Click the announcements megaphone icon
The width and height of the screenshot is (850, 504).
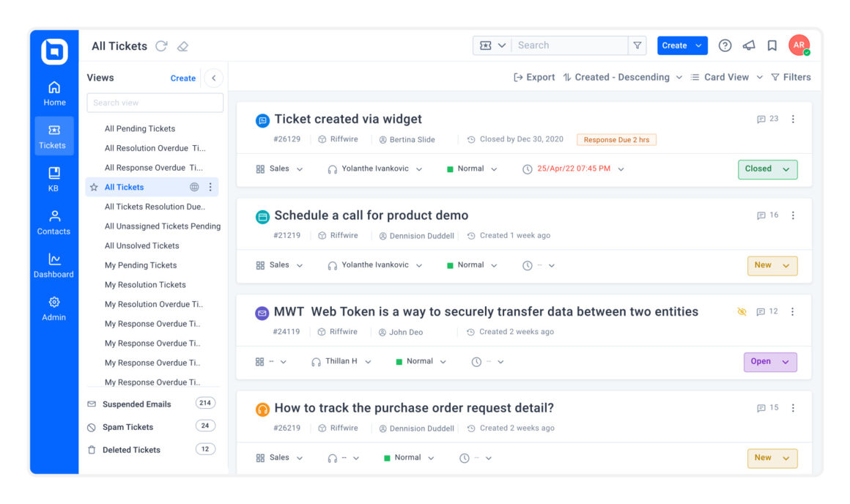pyautogui.click(x=748, y=45)
